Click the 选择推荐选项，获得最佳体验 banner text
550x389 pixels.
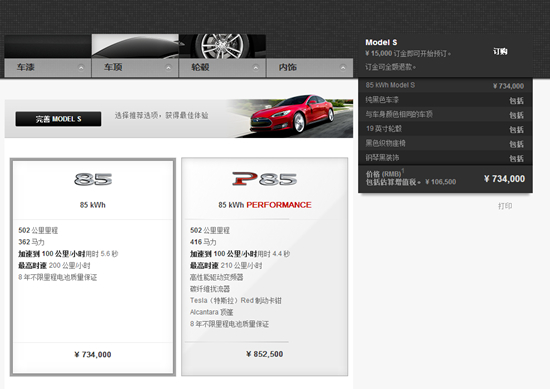coord(161,115)
